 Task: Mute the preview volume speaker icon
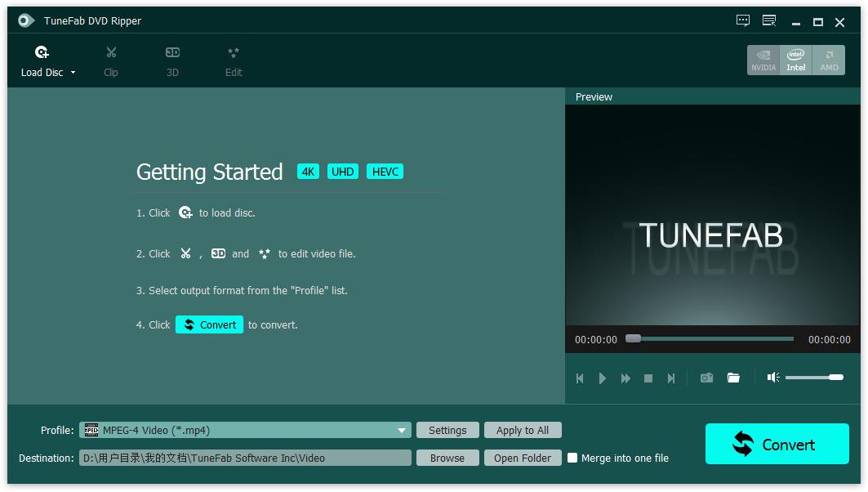tap(773, 378)
